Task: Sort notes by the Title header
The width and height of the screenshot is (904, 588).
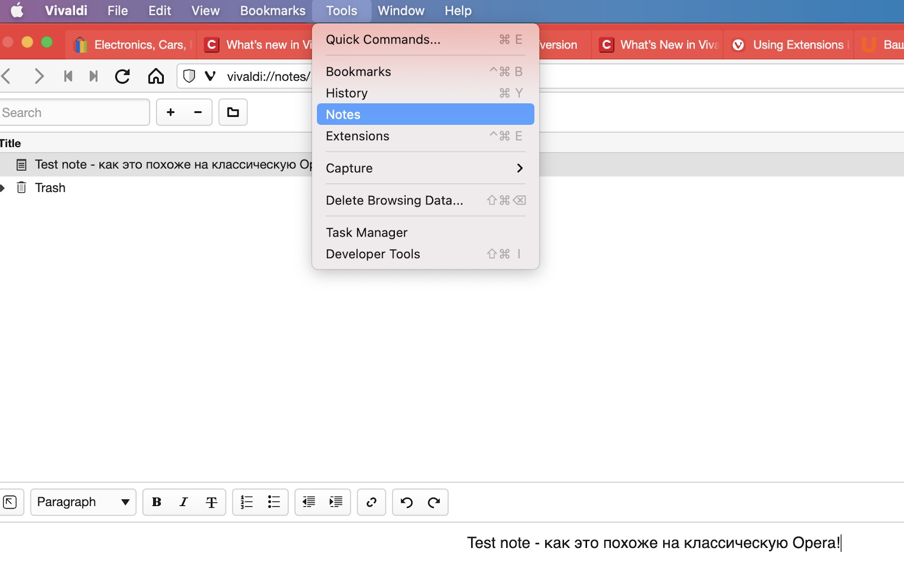Action: [x=10, y=143]
